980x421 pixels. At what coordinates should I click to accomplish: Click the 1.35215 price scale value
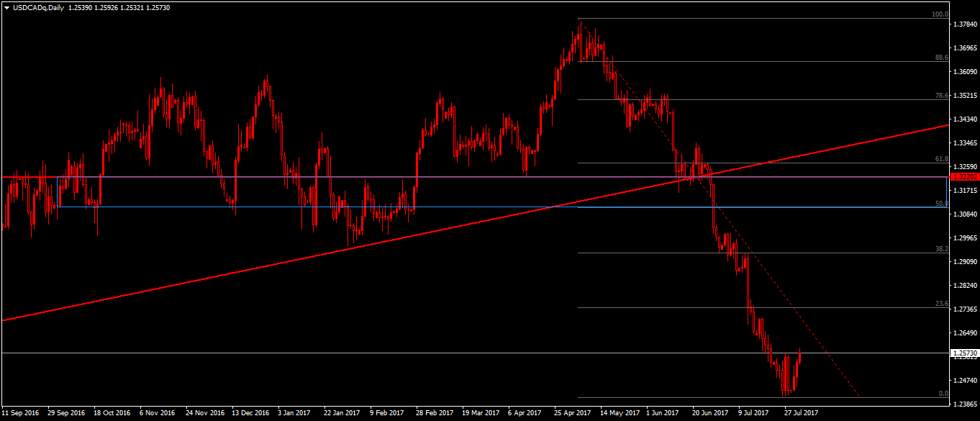(965, 96)
